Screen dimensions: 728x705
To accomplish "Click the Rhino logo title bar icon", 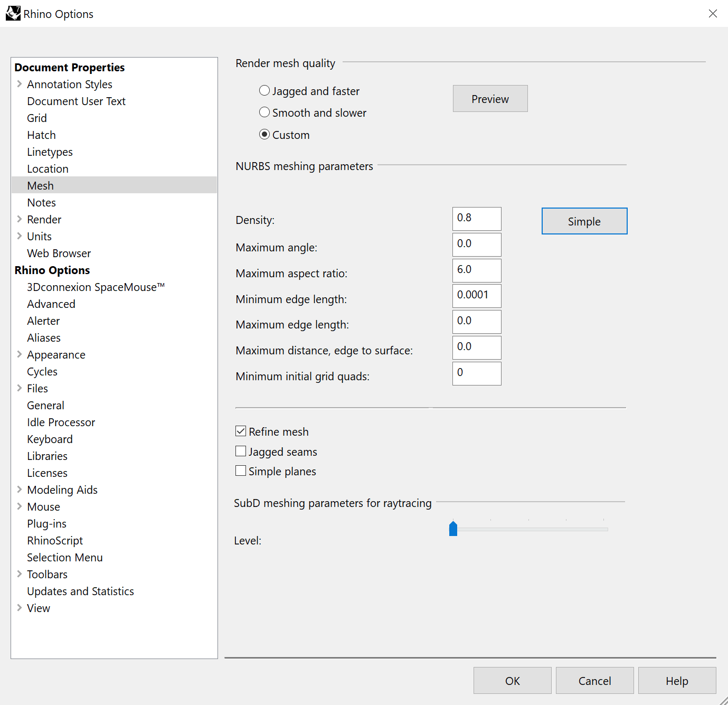I will coord(13,14).
